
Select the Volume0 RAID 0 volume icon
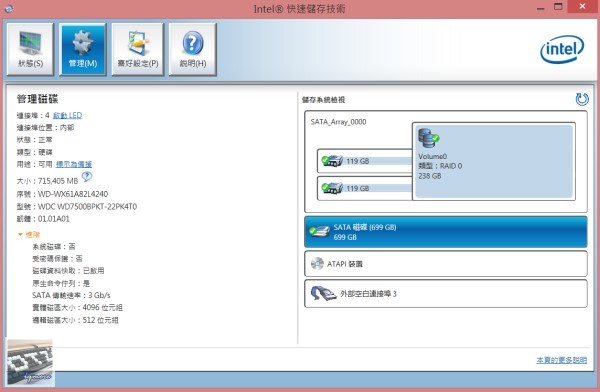click(428, 139)
